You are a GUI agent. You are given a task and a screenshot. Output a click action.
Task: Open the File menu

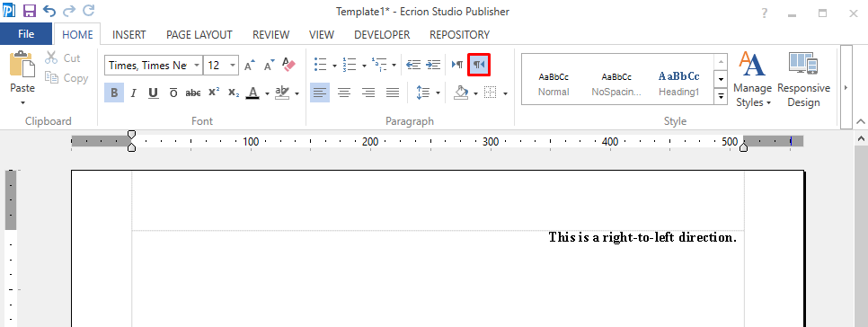pyautogui.click(x=26, y=34)
